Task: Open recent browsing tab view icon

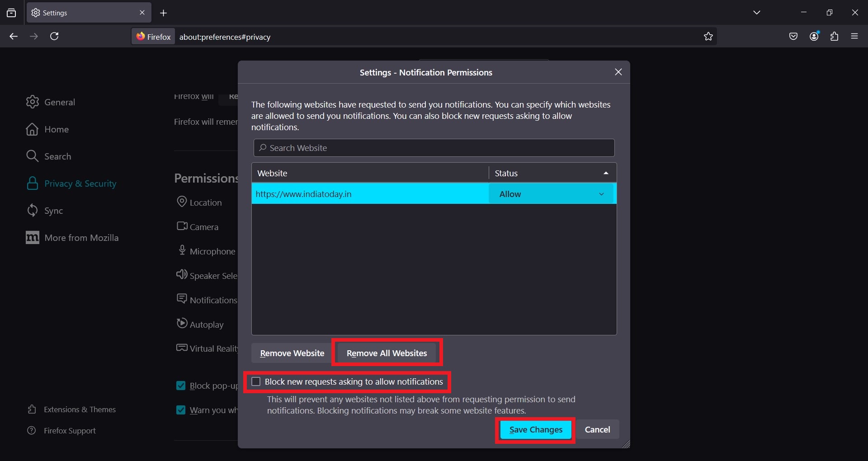Action: 11,13
